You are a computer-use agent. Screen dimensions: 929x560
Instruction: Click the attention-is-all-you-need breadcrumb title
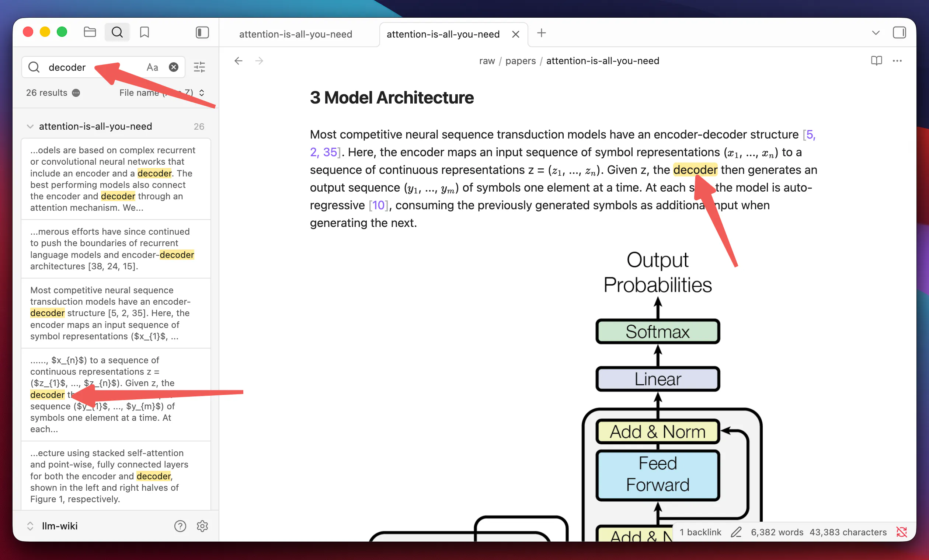coord(602,61)
